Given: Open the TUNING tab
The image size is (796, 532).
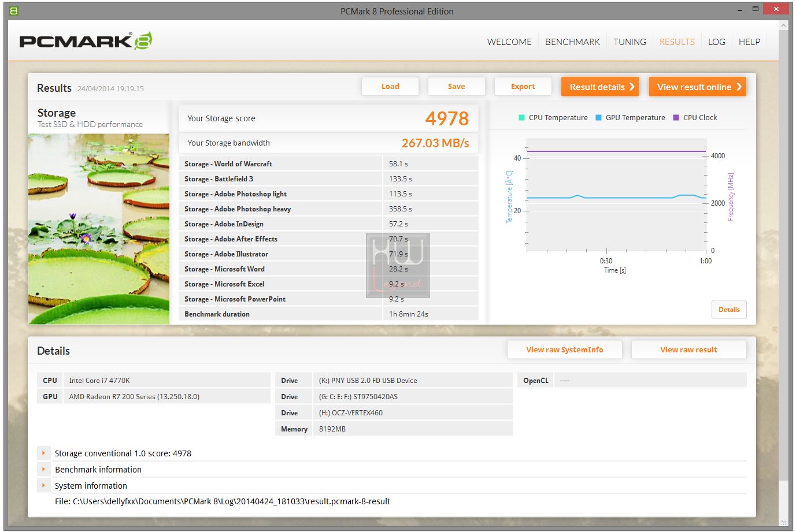Looking at the screenshot, I should [x=630, y=42].
